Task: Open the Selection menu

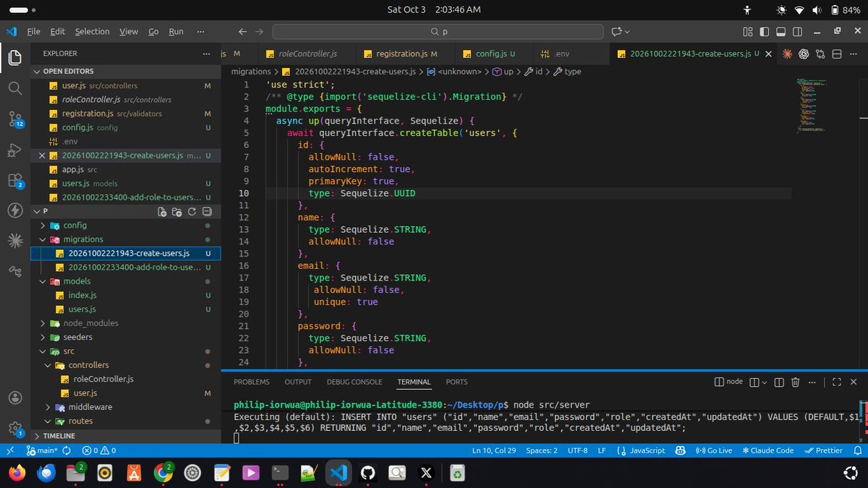Action: [92, 32]
